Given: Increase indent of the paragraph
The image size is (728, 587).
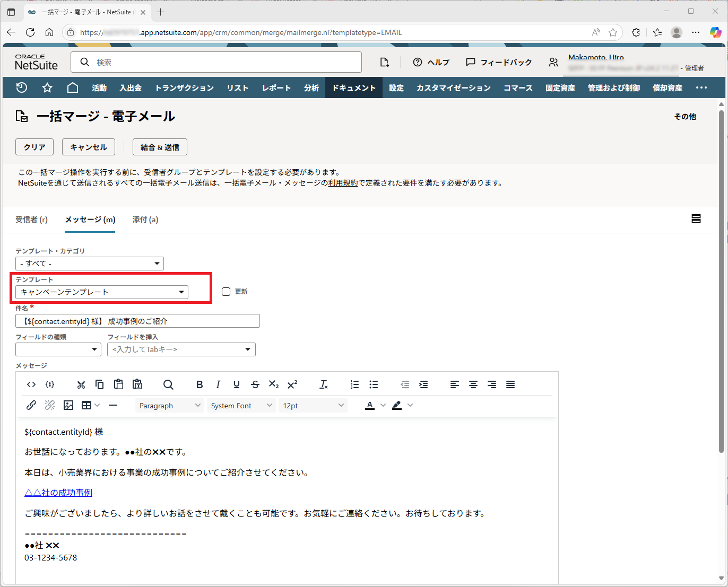Looking at the screenshot, I should pos(423,384).
